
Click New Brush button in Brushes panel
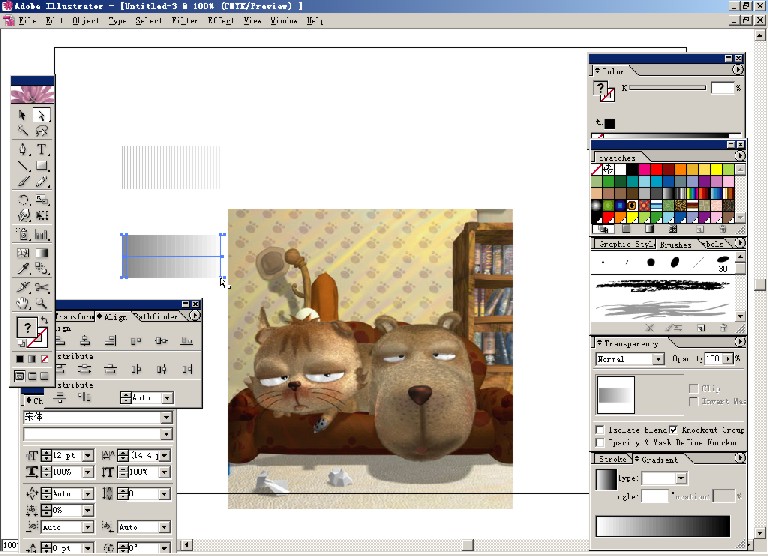[x=701, y=328]
